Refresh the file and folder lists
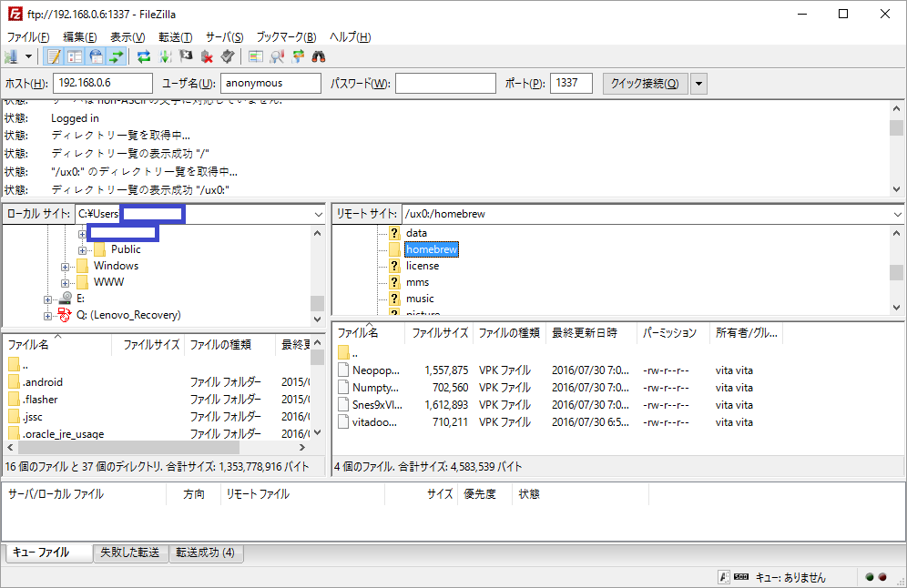The image size is (907, 588). tap(144, 56)
